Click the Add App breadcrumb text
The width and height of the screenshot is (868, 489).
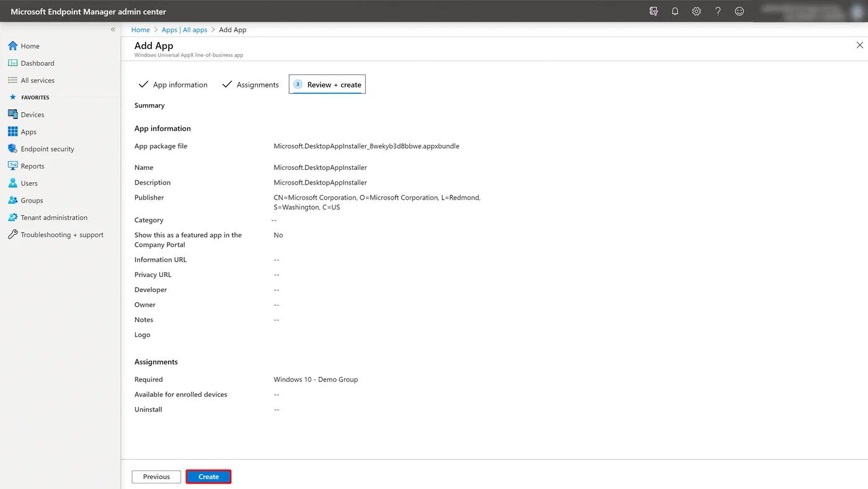[232, 30]
